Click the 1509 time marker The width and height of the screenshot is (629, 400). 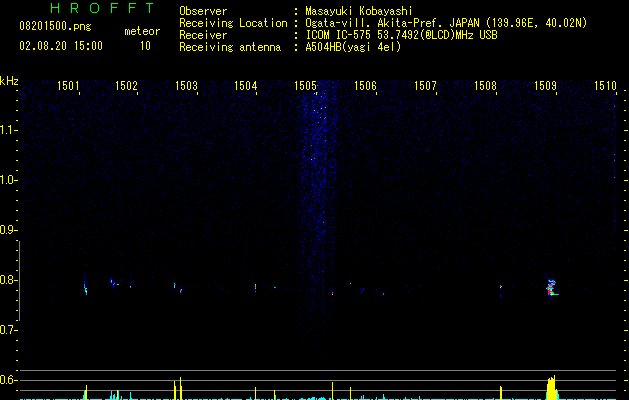(546, 85)
